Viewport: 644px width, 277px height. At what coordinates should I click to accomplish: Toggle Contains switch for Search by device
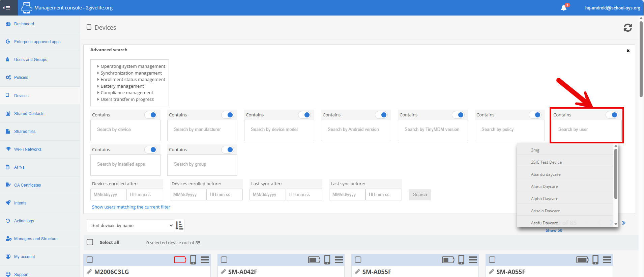coord(151,115)
